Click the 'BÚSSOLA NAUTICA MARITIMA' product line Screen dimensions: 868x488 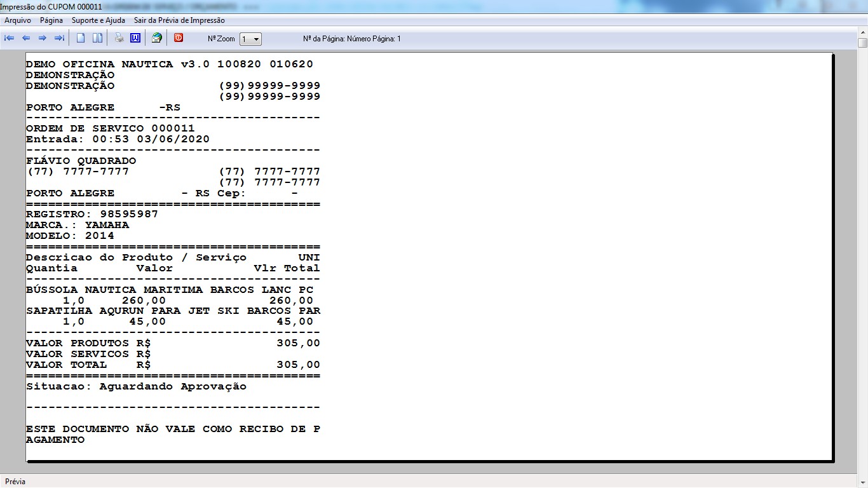point(170,290)
